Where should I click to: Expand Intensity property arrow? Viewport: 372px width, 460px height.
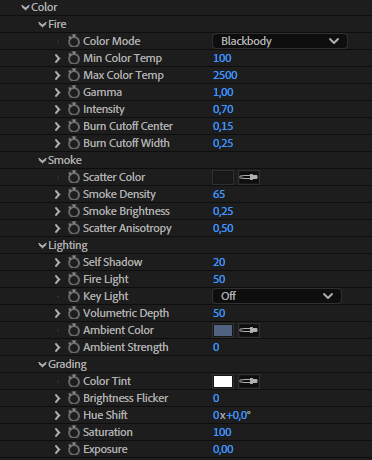[57, 109]
